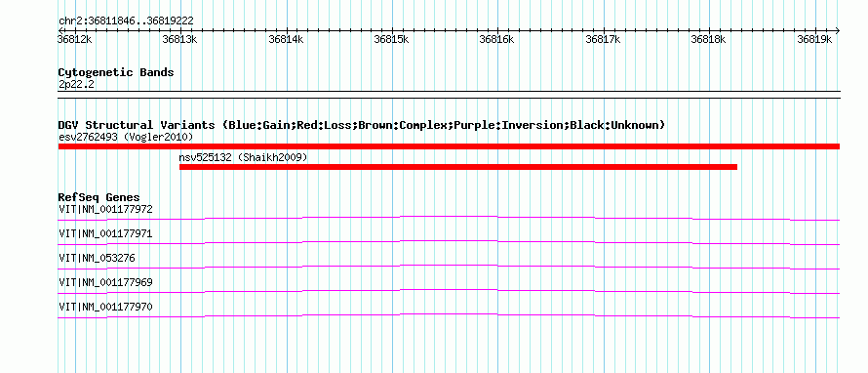Click the magenta NM_001177971 gene line
Image resolution: width=868 pixels, height=373 pixels.
(x=449, y=242)
